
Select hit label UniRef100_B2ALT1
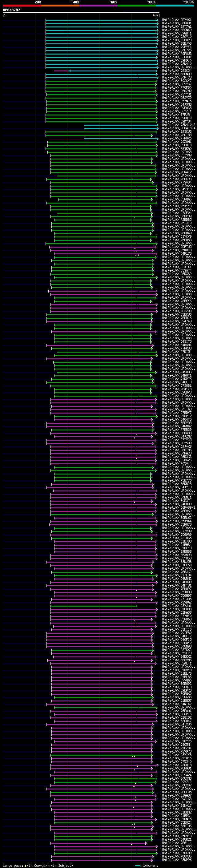[177, 663]
